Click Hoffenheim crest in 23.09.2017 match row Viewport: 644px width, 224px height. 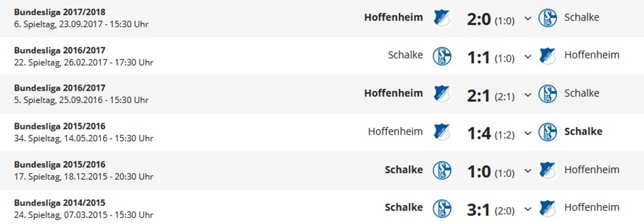[x=442, y=18]
